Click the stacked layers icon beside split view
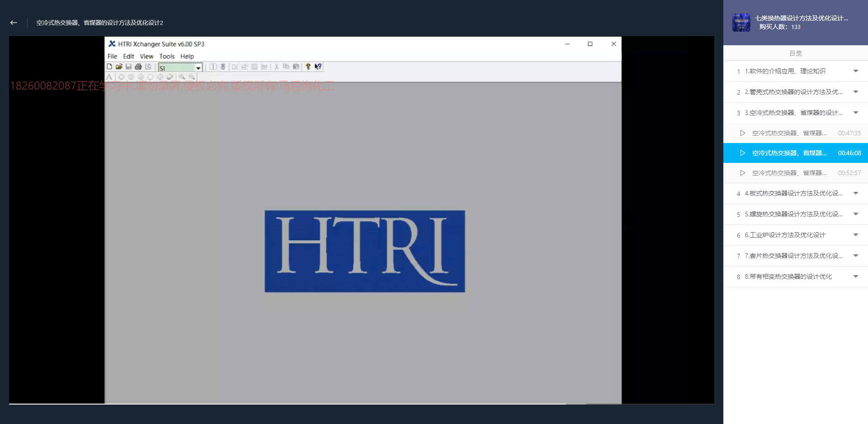Viewport: 868px width, 424px height. click(223, 67)
